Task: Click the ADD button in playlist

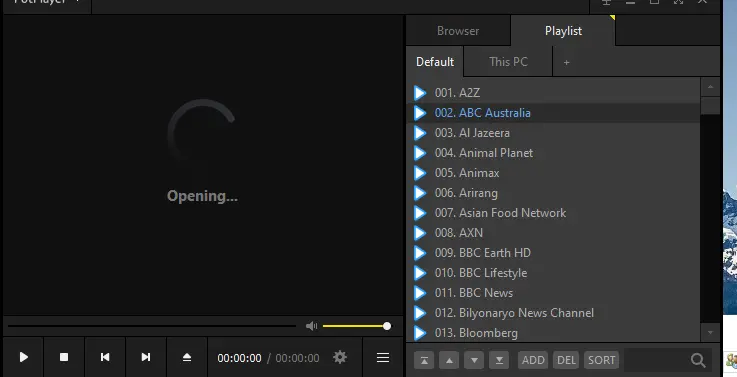Action: (533, 361)
